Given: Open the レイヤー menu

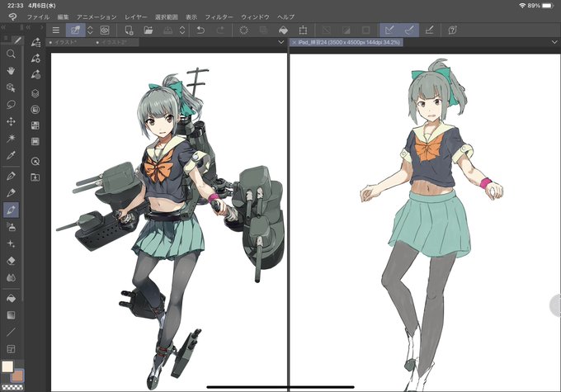Looking at the screenshot, I should click(x=135, y=17).
